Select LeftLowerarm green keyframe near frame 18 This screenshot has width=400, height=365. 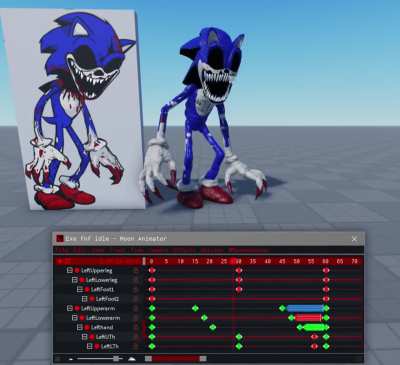[204, 318]
